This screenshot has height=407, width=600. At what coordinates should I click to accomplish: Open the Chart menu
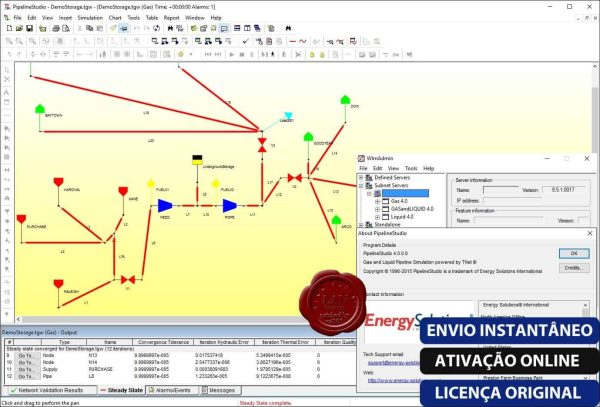(x=115, y=18)
